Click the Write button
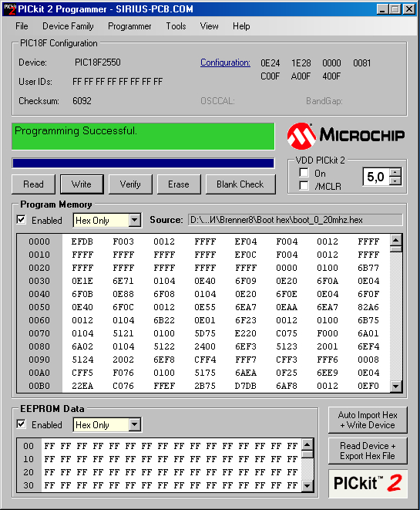Screen dimensions: 420x510 click(82, 184)
